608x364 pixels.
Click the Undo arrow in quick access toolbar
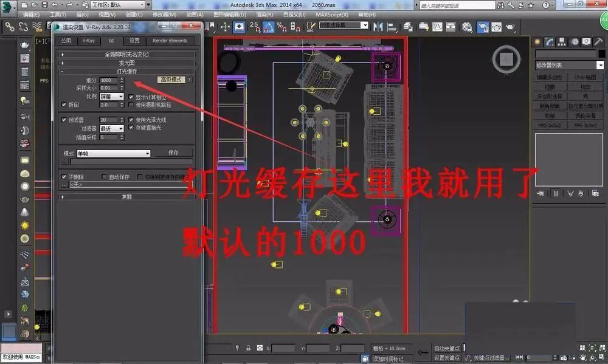(x=55, y=5)
